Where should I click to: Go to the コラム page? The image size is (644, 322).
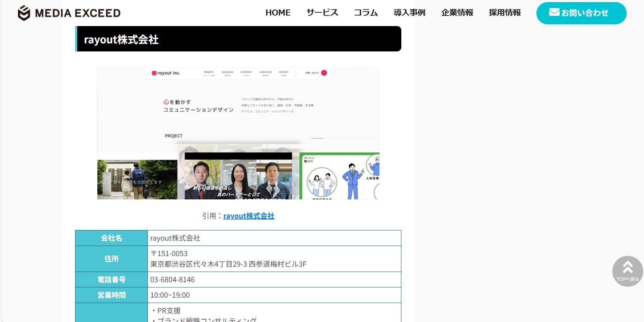pyautogui.click(x=366, y=13)
